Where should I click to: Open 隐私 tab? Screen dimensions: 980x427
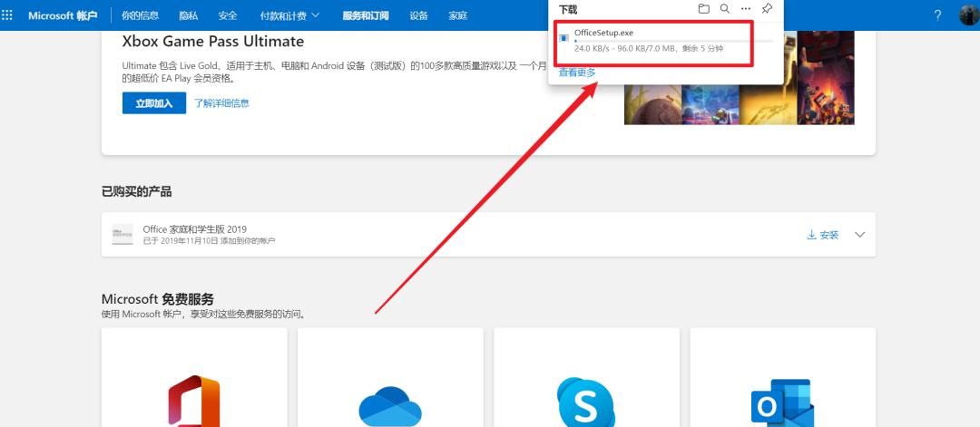188,15
